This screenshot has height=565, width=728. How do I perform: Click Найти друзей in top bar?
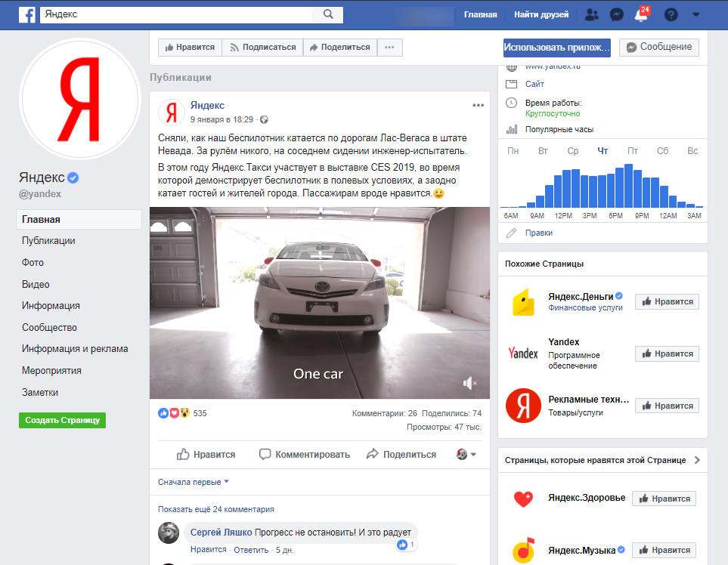tap(541, 15)
